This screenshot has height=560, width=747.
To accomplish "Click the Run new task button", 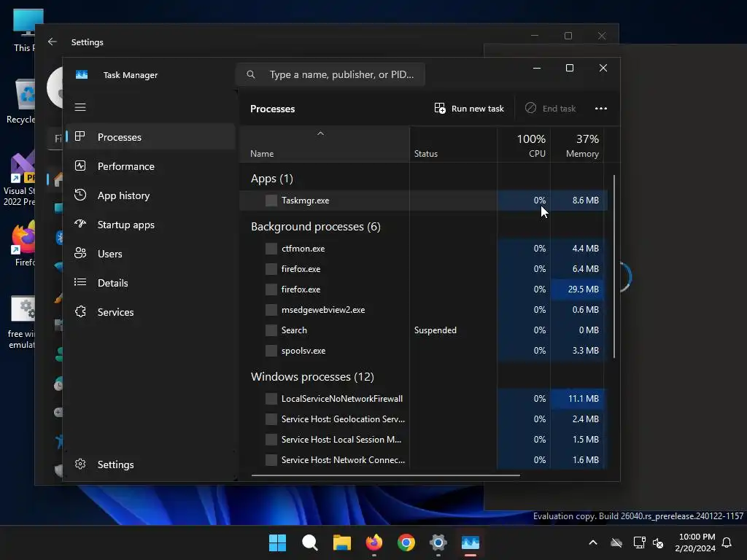I will [469, 109].
